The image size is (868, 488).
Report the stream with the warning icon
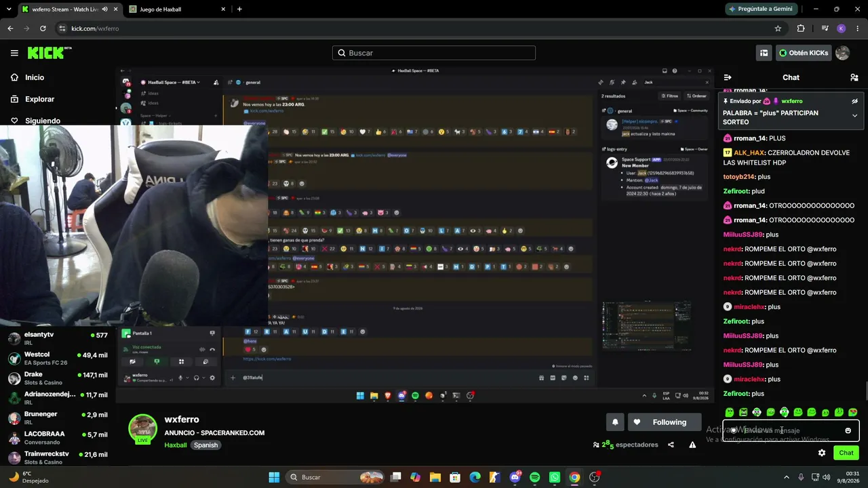[x=692, y=445]
